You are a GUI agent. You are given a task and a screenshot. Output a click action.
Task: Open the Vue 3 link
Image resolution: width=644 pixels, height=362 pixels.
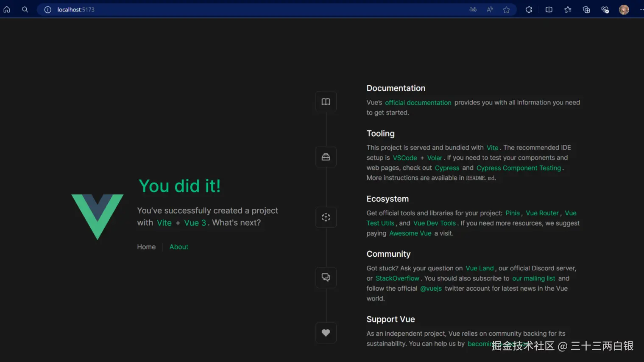point(195,223)
